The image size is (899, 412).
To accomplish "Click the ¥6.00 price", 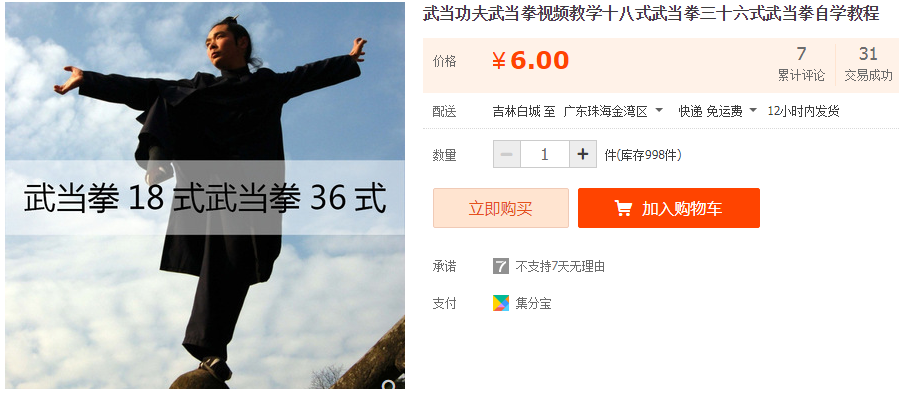I will click(530, 61).
